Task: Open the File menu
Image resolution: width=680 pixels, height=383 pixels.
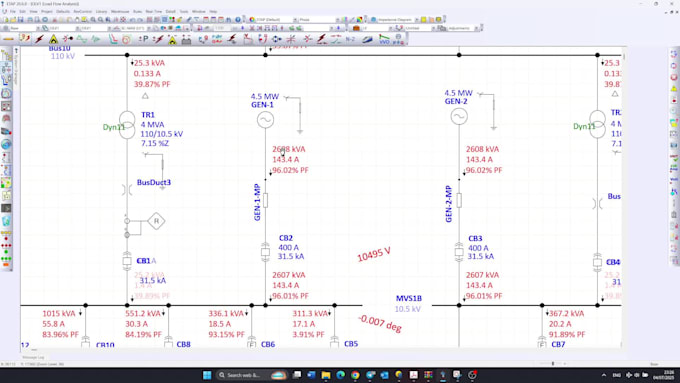Action: click(x=13, y=12)
